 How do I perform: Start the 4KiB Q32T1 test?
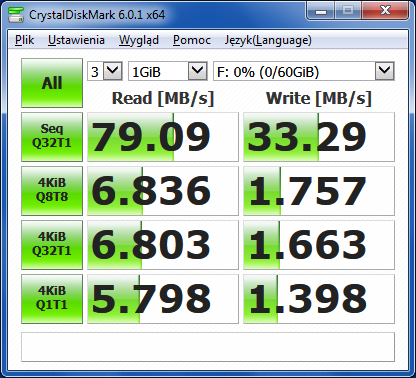tap(52, 245)
